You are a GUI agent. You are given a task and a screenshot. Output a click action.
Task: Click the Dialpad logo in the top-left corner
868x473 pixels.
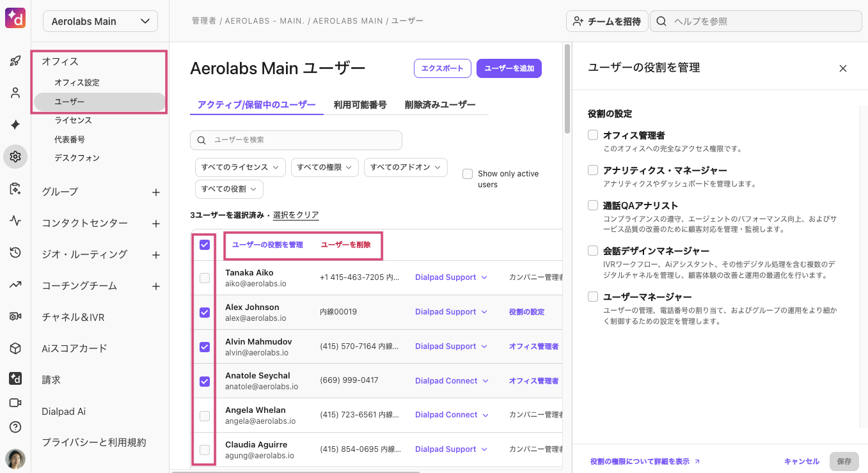pyautogui.click(x=15, y=18)
